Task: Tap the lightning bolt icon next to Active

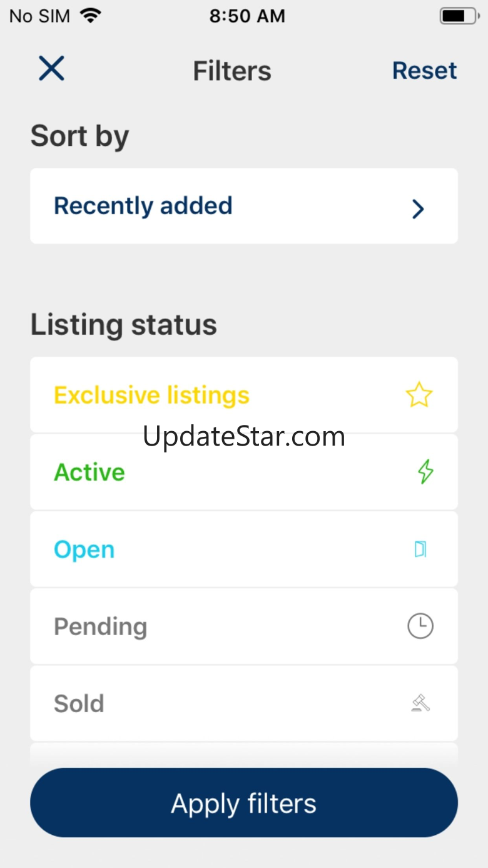Action: [x=425, y=472]
